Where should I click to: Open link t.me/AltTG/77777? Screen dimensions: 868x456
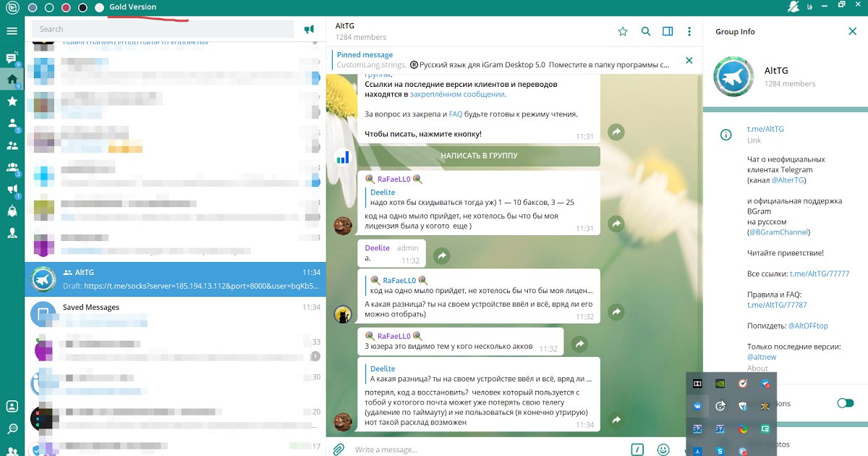click(x=820, y=274)
